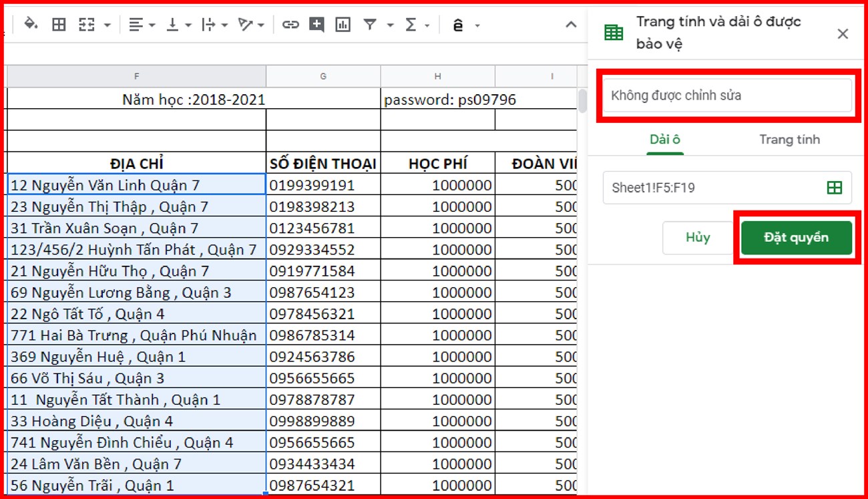The width and height of the screenshot is (868, 499).
Task: Open merge cells options arrow
Action: (107, 25)
